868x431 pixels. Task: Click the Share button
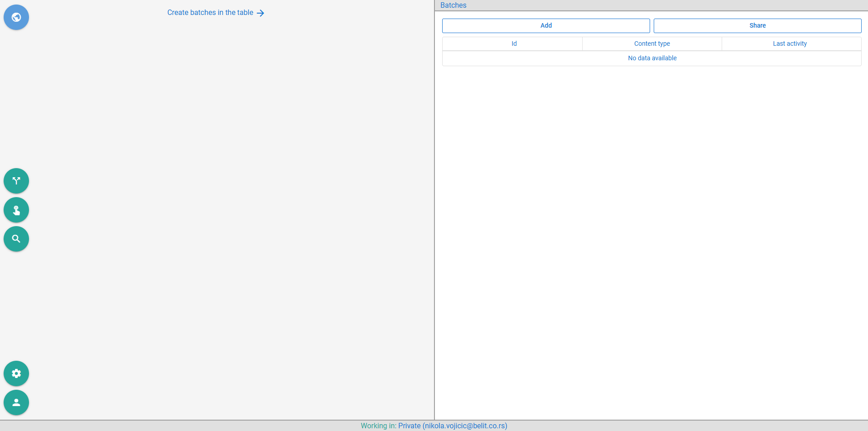click(x=757, y=26)
